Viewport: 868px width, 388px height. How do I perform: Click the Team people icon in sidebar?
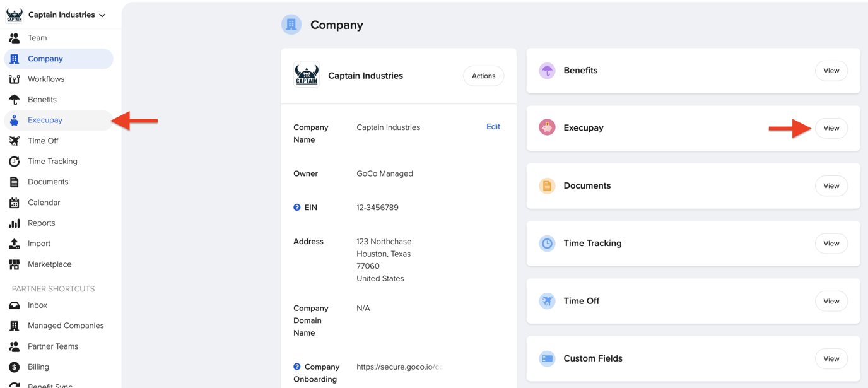tap(14, 38)
